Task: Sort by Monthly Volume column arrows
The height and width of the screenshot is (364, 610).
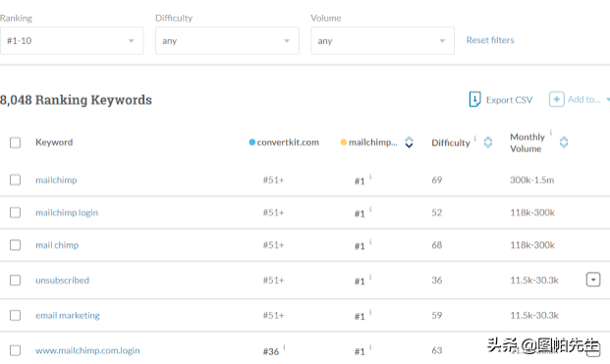Action: [564, 142]
